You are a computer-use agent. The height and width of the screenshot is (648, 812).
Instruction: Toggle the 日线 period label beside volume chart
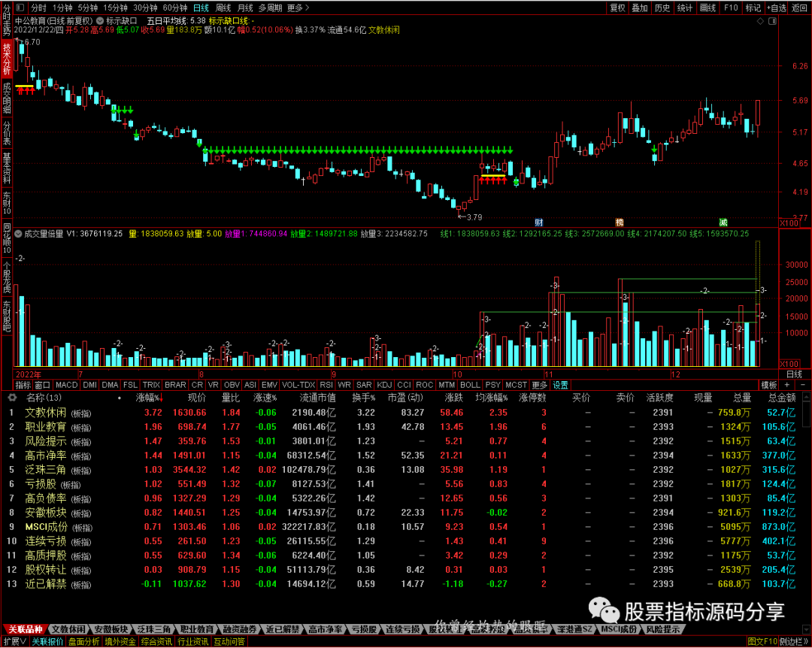794,374
